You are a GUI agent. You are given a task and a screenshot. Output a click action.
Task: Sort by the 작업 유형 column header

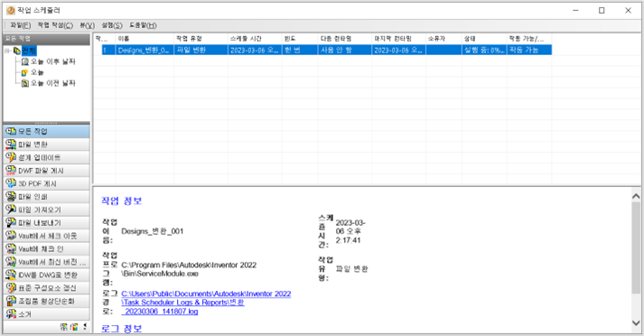201,39
